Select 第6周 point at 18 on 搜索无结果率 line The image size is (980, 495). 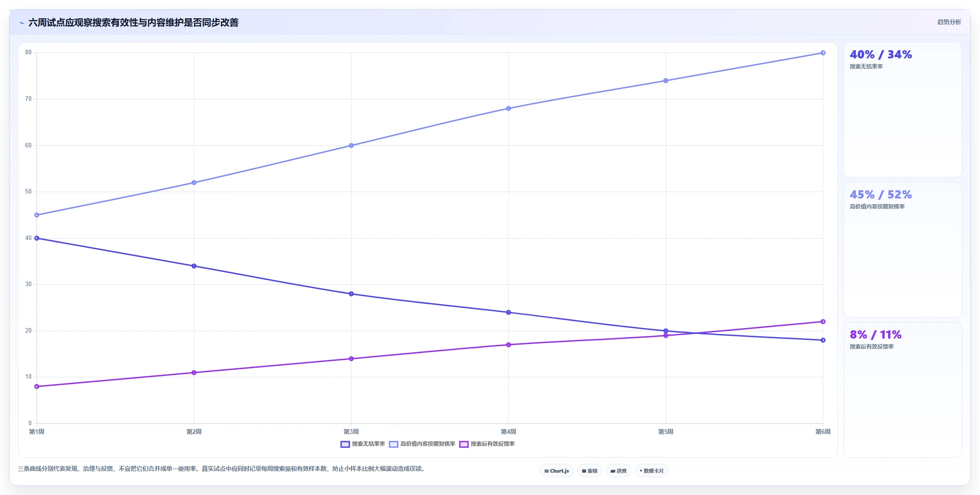(x=823, y=340)
